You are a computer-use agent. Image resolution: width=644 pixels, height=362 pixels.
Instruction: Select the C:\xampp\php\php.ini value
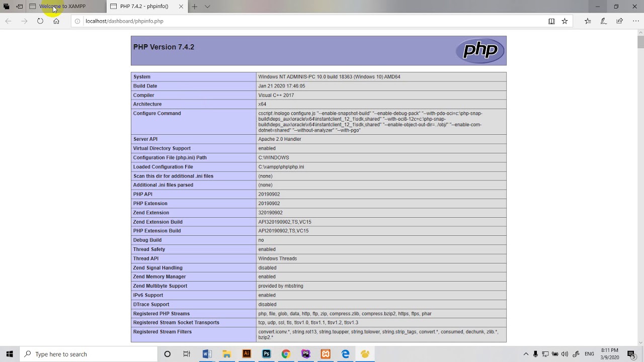click(281, 167)
